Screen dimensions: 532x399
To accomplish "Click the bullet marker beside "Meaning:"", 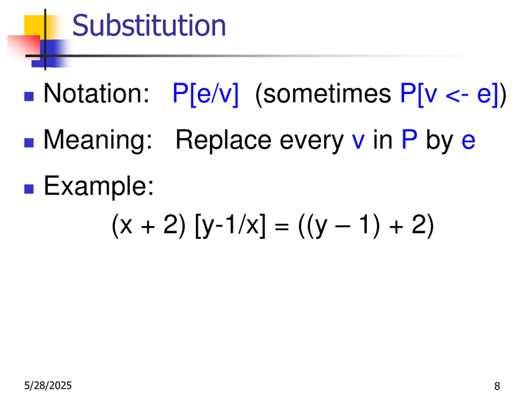I will pos(29,143).
